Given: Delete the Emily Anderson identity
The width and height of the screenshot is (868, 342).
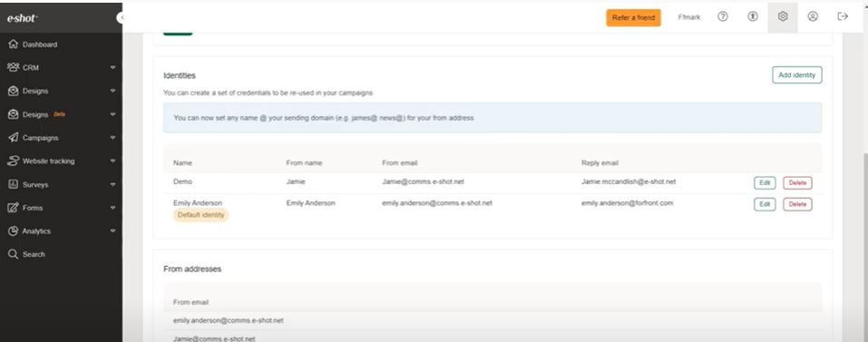Looking at the screenshot, I should [797, 204].
